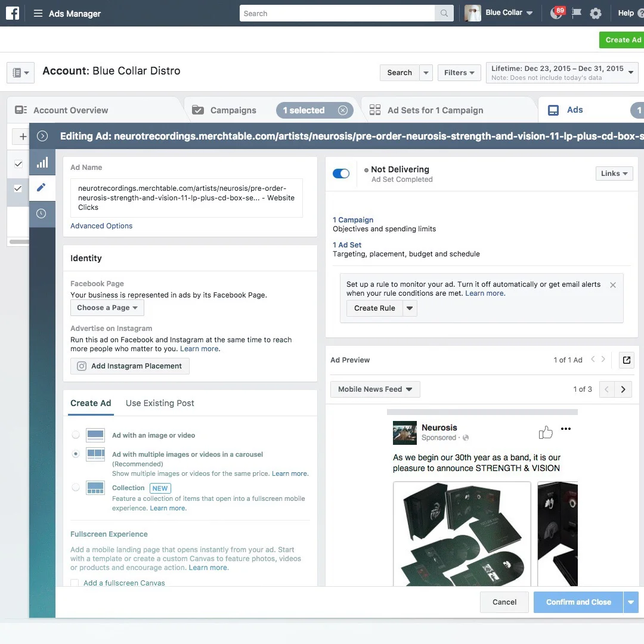This screenshot has width=644, height=644.
Task: Select carousel multiple images radio button
Action: click(x=76, y=454)
